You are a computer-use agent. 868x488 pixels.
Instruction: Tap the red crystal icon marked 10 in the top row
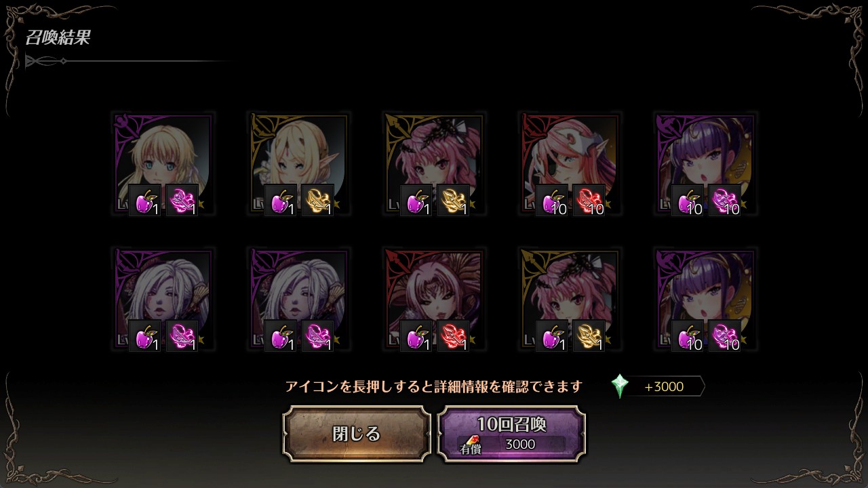pos(589,201)
